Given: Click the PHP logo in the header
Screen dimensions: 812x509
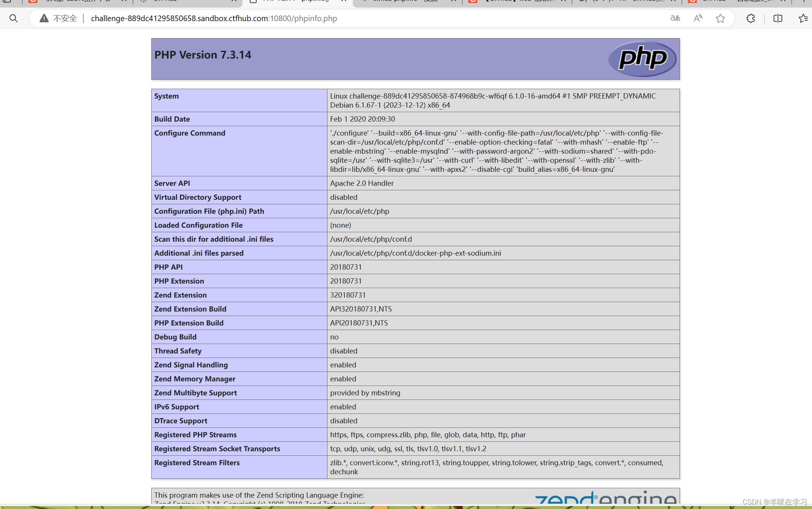Looking at the screenshot, I should (642, 59).
